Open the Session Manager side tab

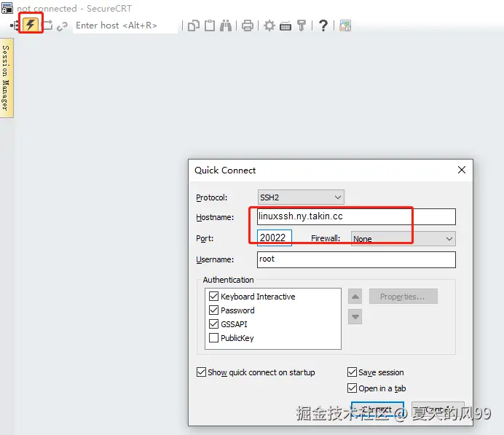pos(7,78)
